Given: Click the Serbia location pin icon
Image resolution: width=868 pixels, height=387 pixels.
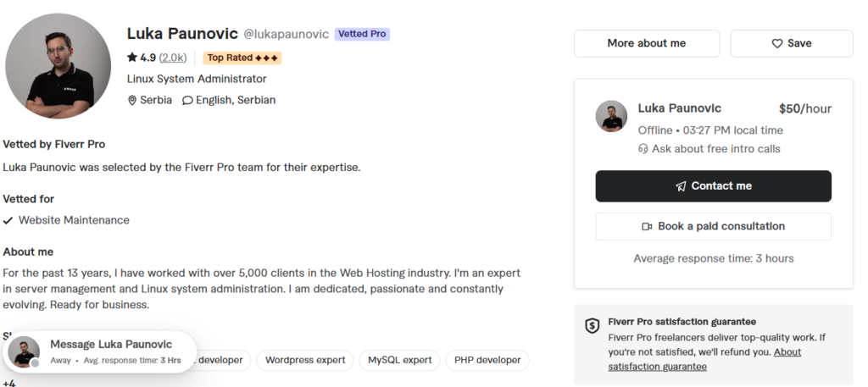Looking at the screenshot, I should tap(131, 101).
